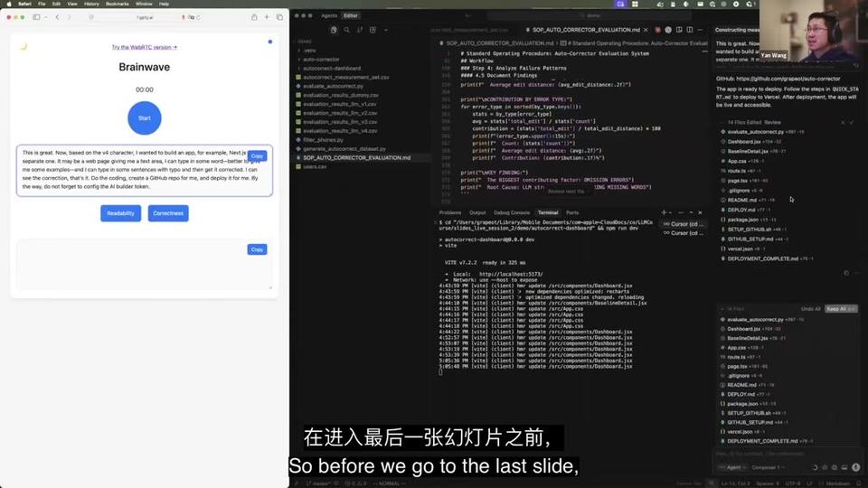This screenshot has width=868, height=488.
Task: Open the Bookmarks menu
Action: [x=118, y=4]
